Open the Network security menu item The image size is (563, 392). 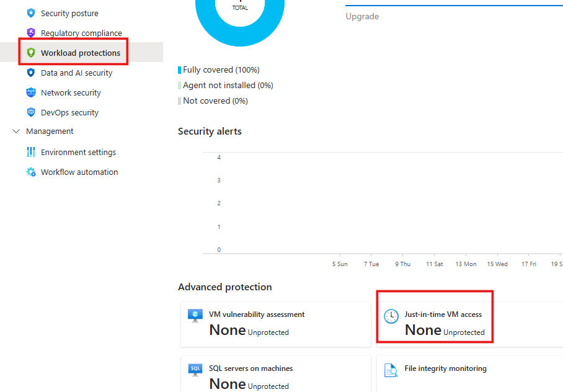[x=71, y=92]
